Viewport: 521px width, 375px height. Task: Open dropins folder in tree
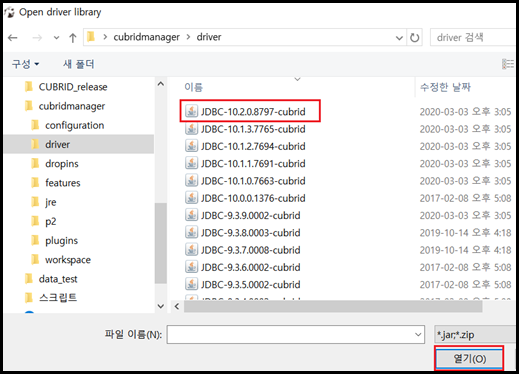[62, 164]
